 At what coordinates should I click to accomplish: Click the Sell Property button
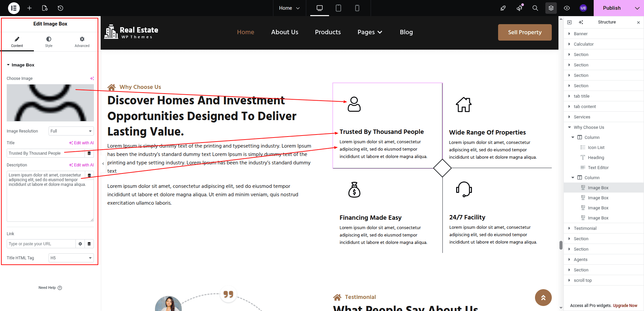click(525, 32)
